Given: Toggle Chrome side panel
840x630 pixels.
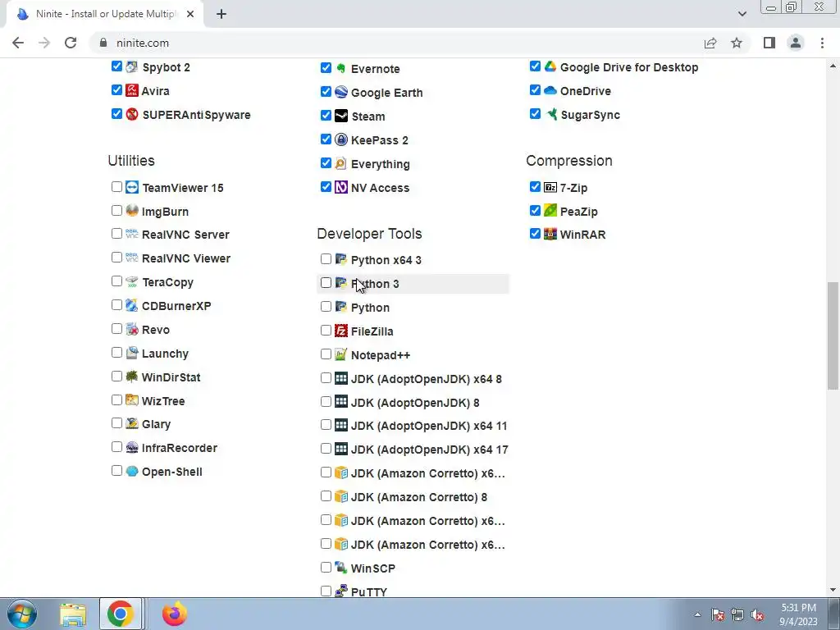Looking at the screenshot, I should tap(769, 43).
